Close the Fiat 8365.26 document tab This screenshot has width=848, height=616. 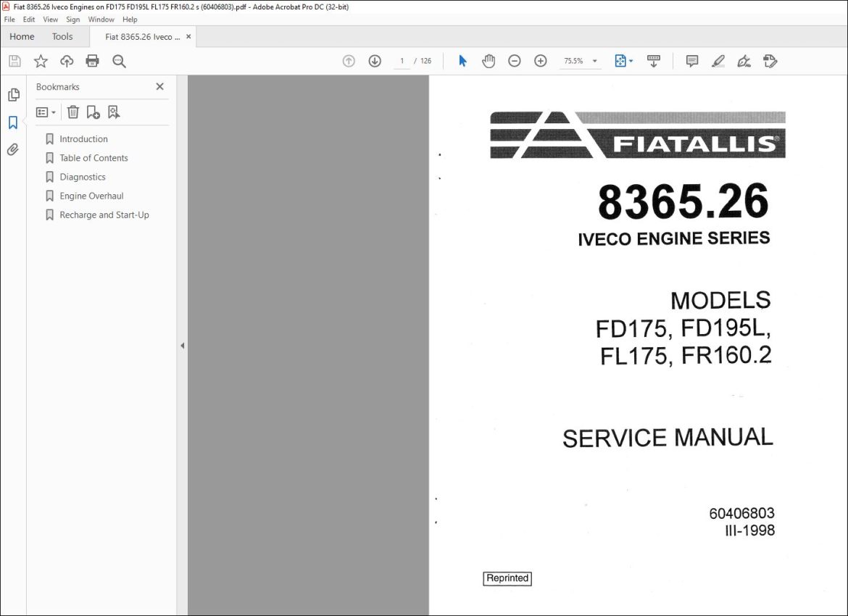pyautogui.click(x=188, y=37)
